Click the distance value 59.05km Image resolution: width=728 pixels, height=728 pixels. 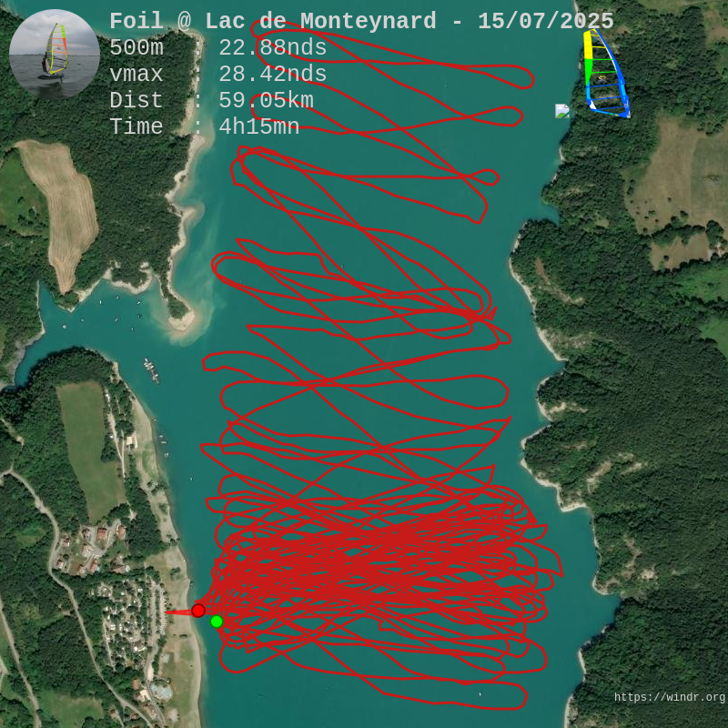click(266, 101)
